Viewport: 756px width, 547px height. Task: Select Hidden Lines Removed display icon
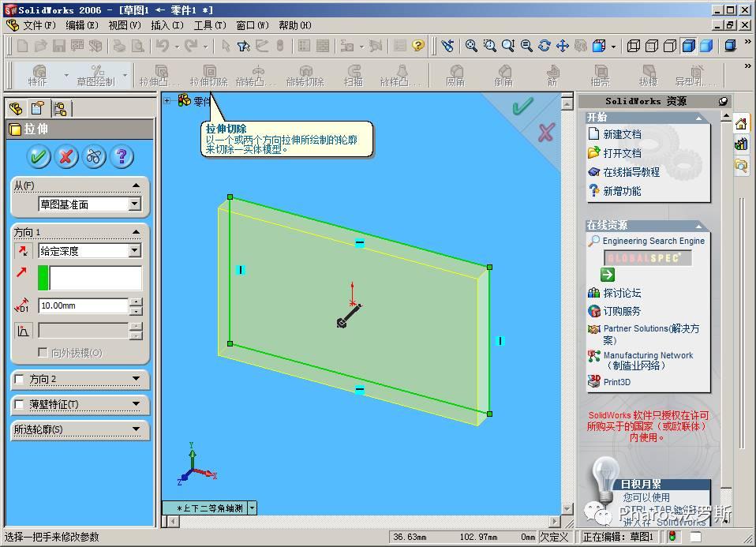(x=670, y=46)
